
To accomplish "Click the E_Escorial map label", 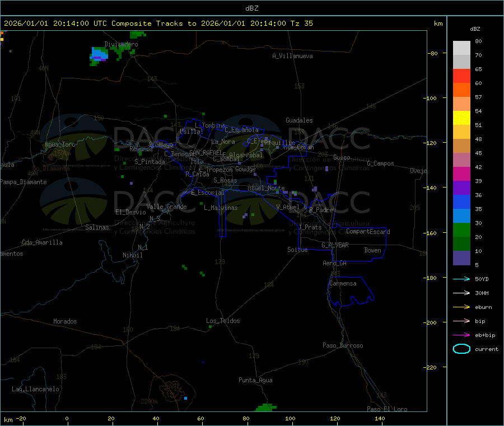I will [207, 193].
